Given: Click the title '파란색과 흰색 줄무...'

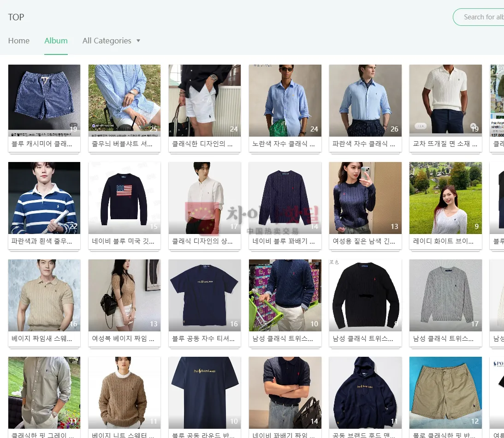Looking at the screenshot, I should (x=42, y=241).
